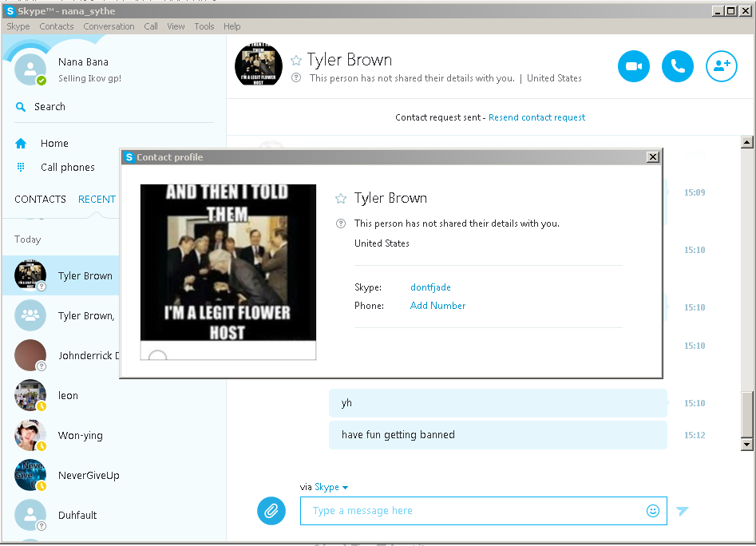Click the 15:12 message timestamp
756x546 pixels.
(x=695, y=435)
